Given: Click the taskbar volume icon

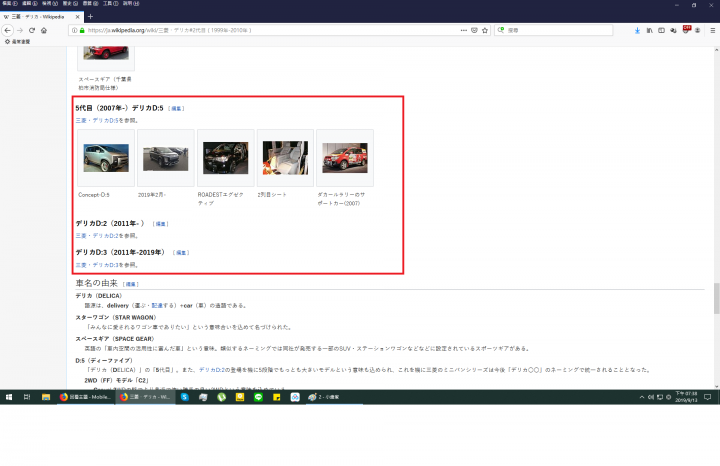Looking at the screenshot, I should coord(651,397).
